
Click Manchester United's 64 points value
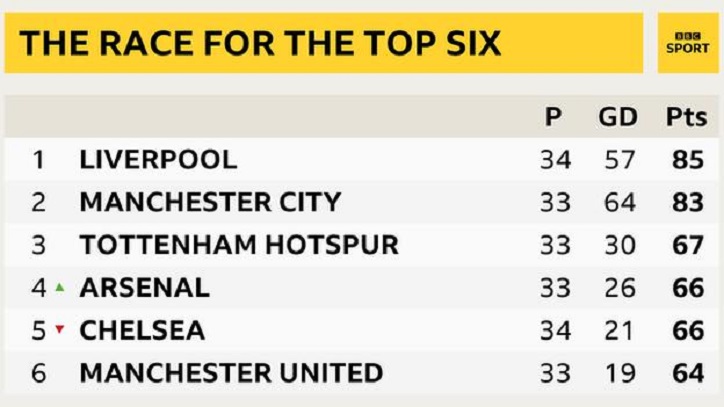pyautogui.click(x=688, y=373)
